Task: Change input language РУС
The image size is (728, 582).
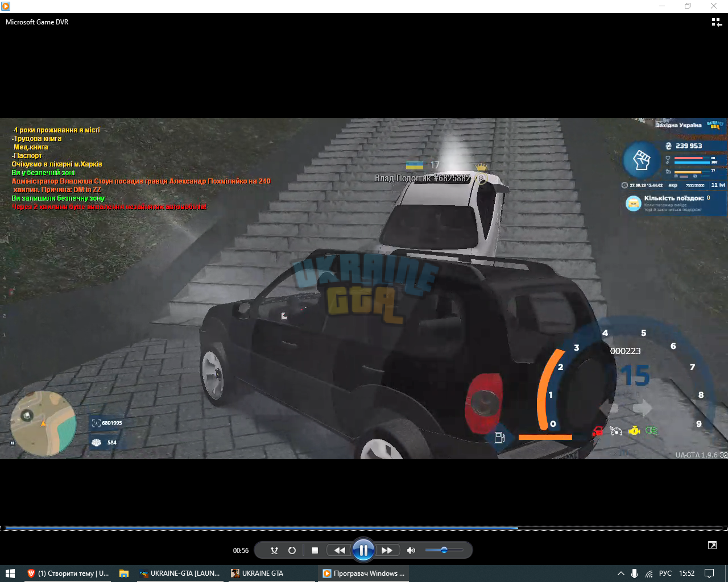Action: click(665, 573)
